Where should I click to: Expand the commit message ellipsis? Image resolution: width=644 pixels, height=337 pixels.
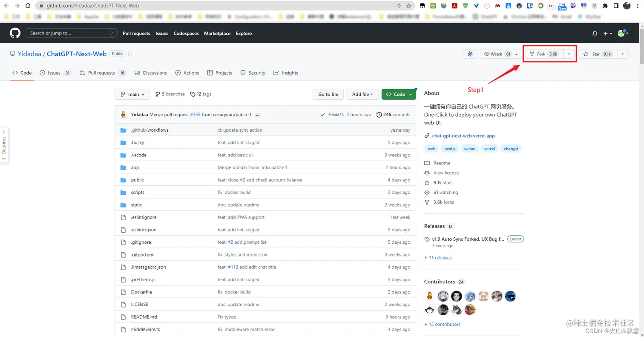pos(258,115)
